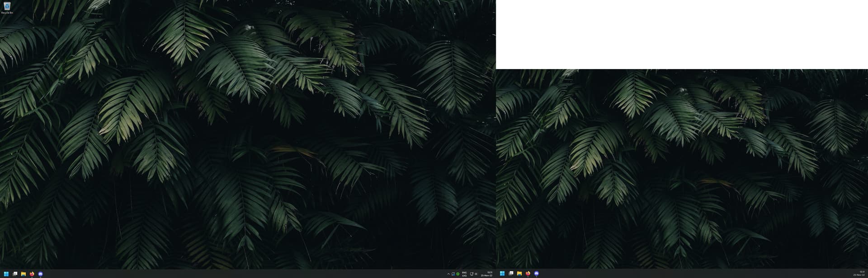The width and height of the screenshot is (868, 278).
Task: Open ENG language input switcher
Action: coord(464,274)
